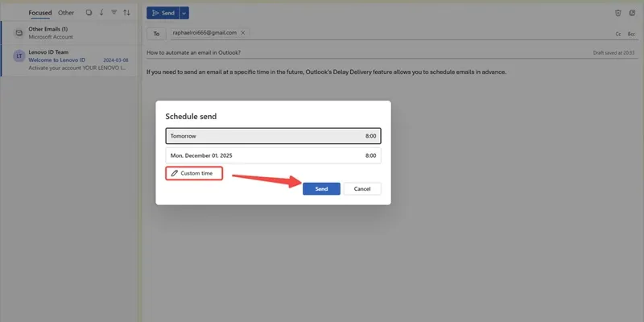This screenshot has height=322, width=644.
Task: Click the Other Emails envelope icon
Action: pos(19,33)
